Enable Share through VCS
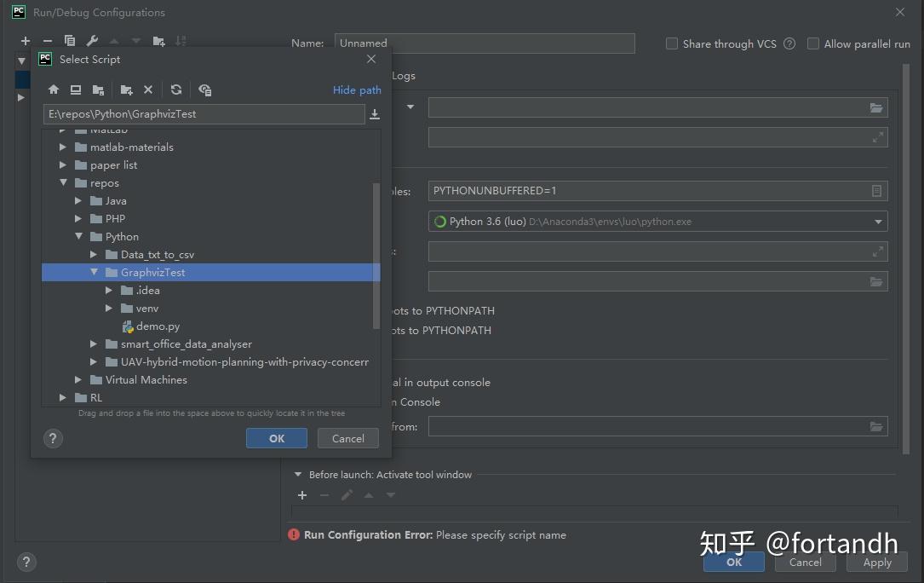 671,43
